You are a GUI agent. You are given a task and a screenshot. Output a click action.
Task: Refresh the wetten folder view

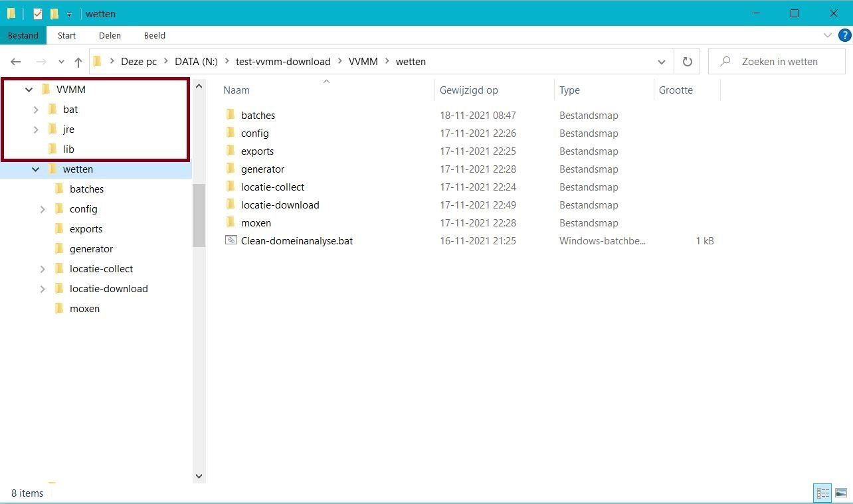click(x=688, y=62)
